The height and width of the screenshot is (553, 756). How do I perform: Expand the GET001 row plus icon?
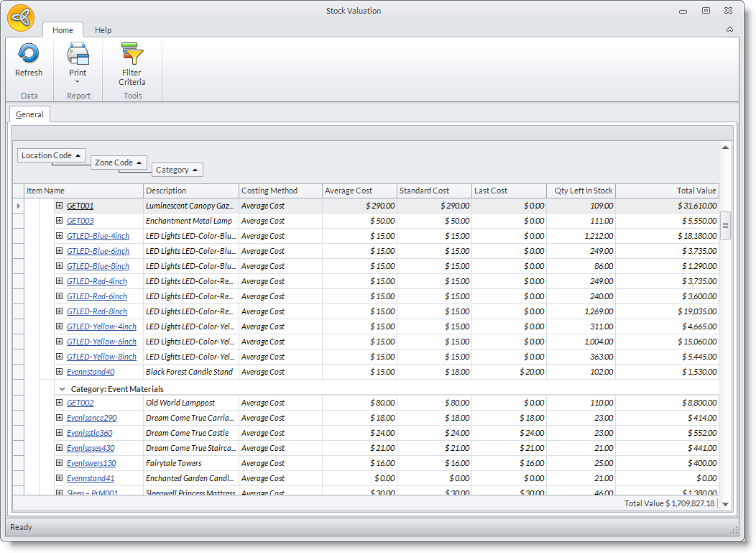tap(60, 206)
